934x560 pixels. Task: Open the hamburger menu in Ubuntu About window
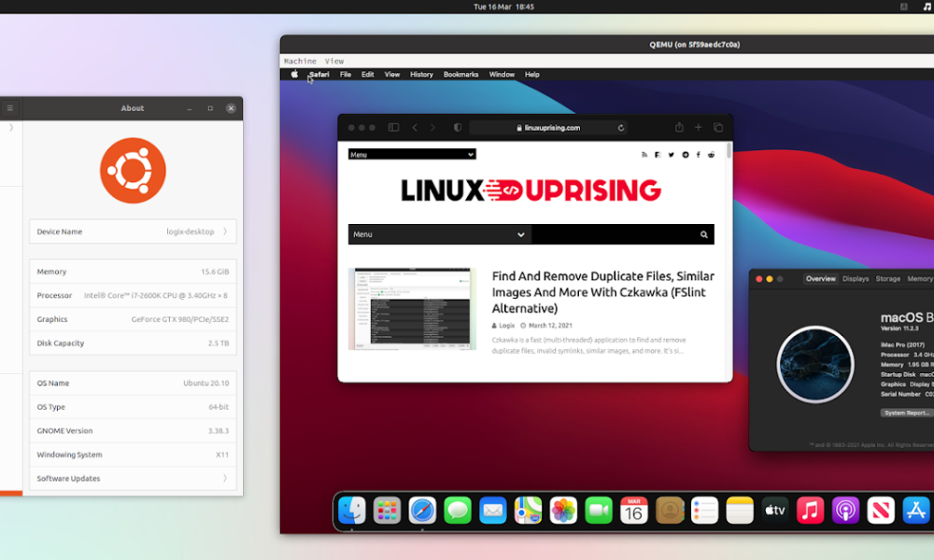(10, 108)
